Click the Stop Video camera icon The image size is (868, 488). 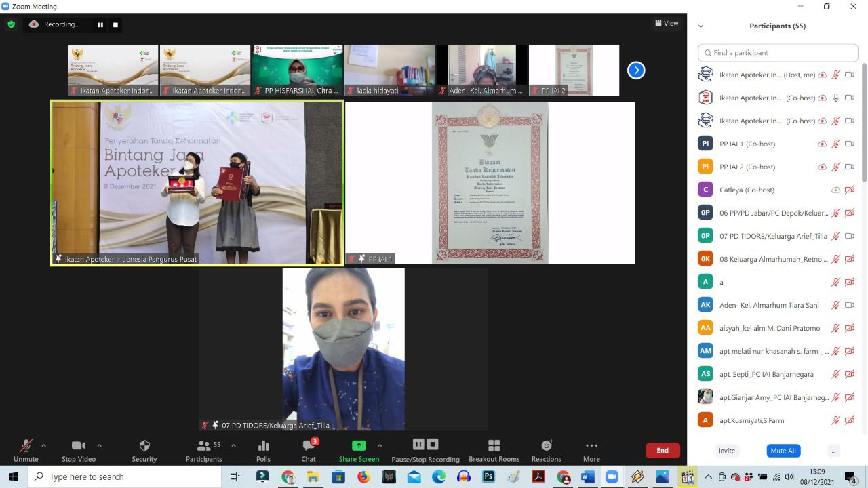pos(79,445)
